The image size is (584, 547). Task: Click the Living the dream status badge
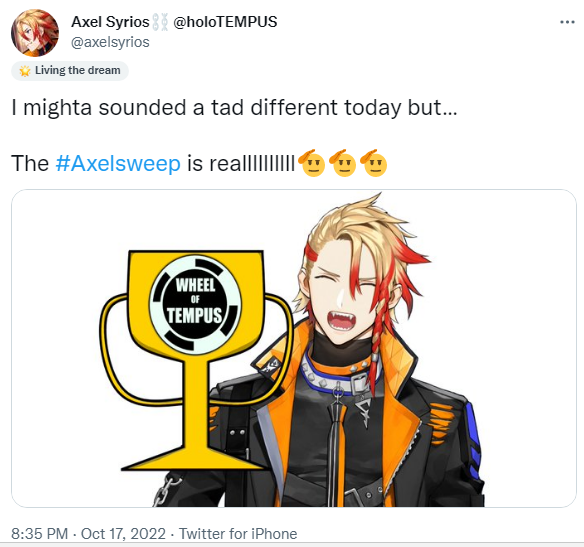click(x=70, y=70)
